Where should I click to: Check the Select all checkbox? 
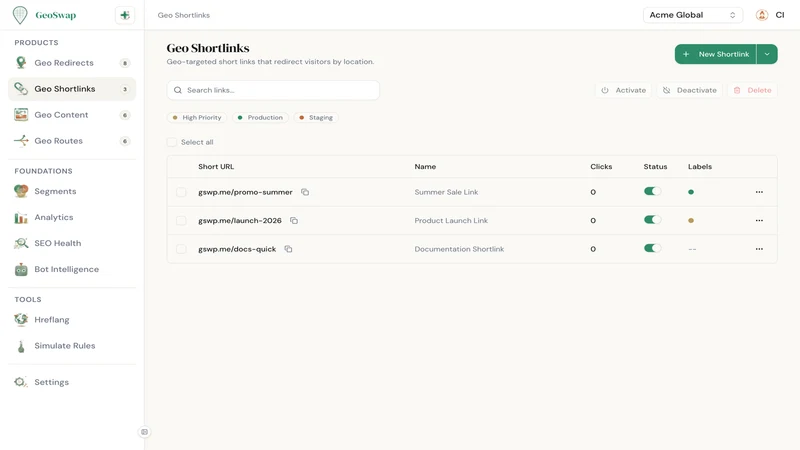172,142
